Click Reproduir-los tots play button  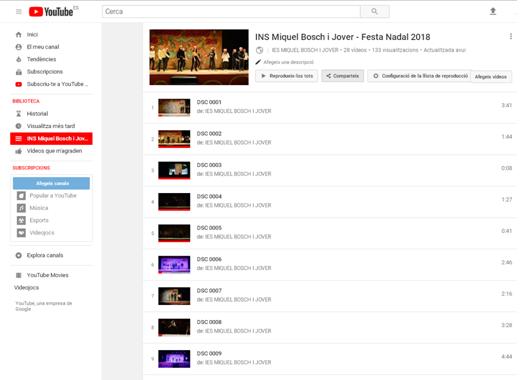tap(286, 76)
